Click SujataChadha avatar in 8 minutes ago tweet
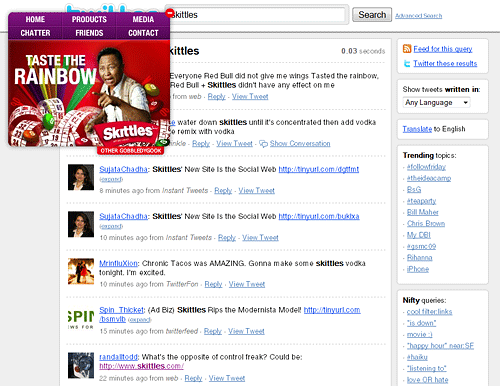Screen dimensions: 500x386 click(81, 177)
